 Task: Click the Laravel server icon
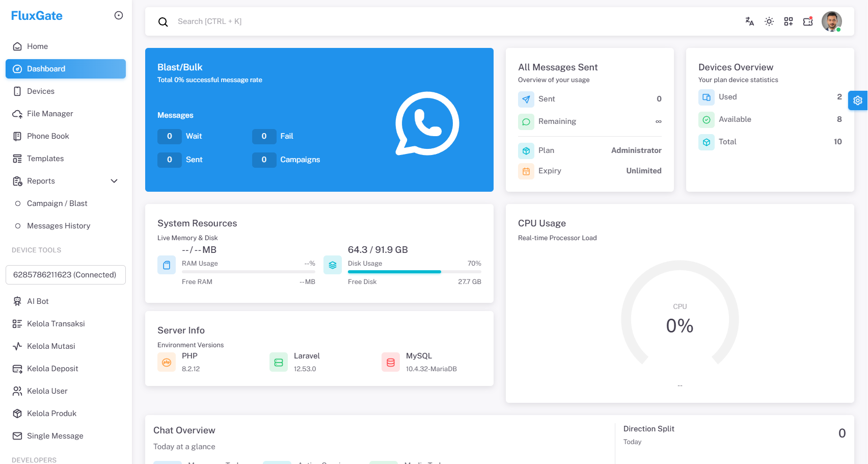click(x=279, y=363)
